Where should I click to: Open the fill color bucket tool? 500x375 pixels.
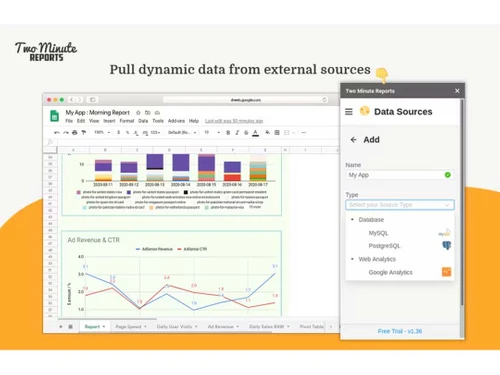click(x=267, y=133)
